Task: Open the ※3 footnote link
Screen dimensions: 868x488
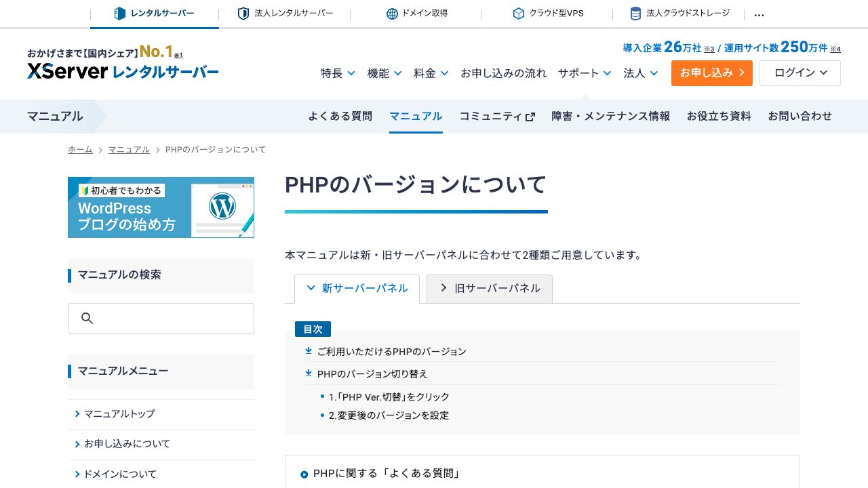Action: [709, 49]
